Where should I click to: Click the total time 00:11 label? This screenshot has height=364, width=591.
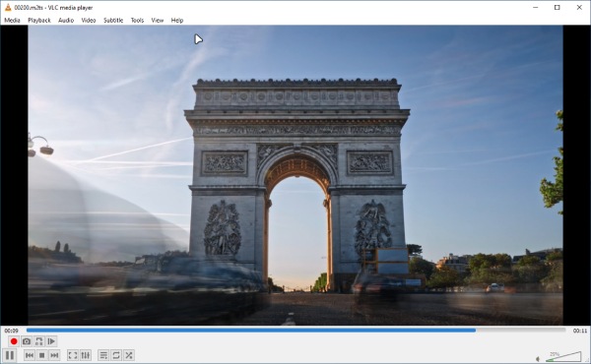(x=580, y=331)
